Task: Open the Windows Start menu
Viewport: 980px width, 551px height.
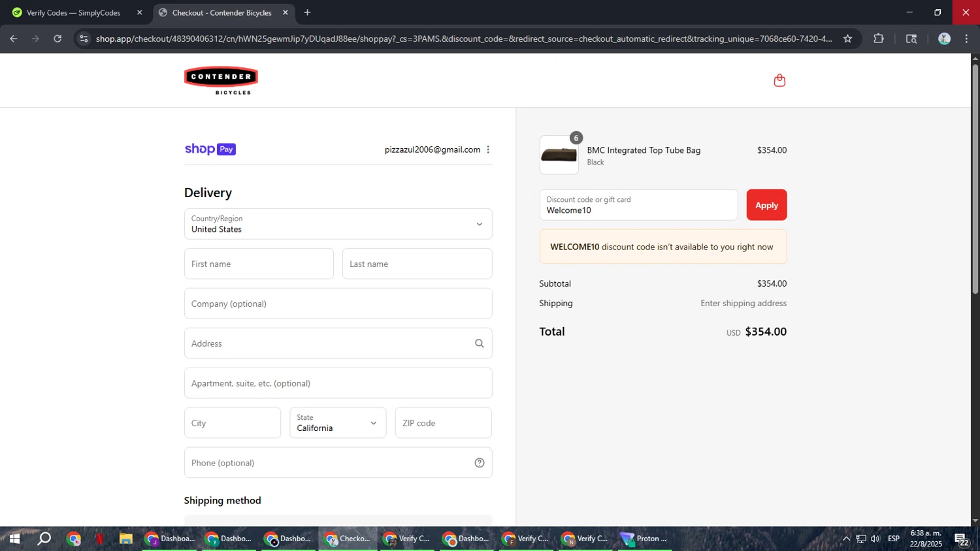Action: [x=14, y=539]
